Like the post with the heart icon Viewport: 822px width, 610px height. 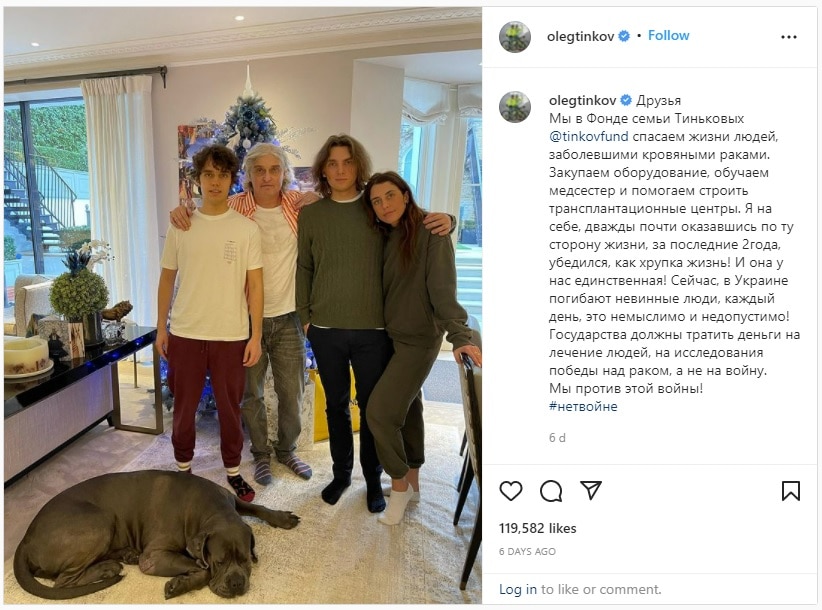tap(510, 491)
